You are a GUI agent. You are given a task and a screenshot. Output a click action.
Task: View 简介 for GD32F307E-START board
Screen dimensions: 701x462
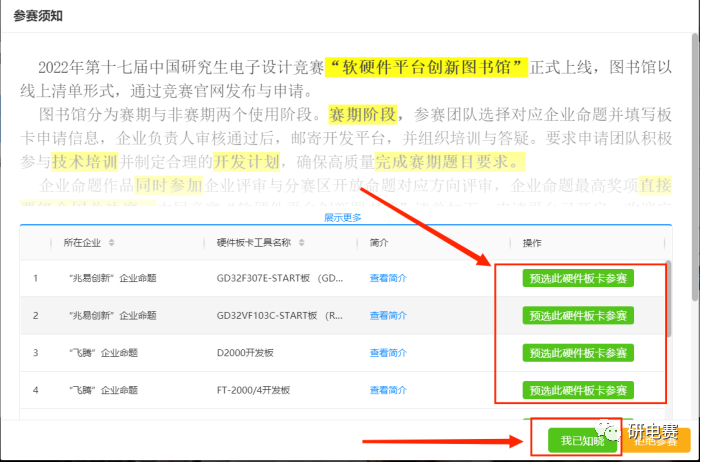(388, 278)
